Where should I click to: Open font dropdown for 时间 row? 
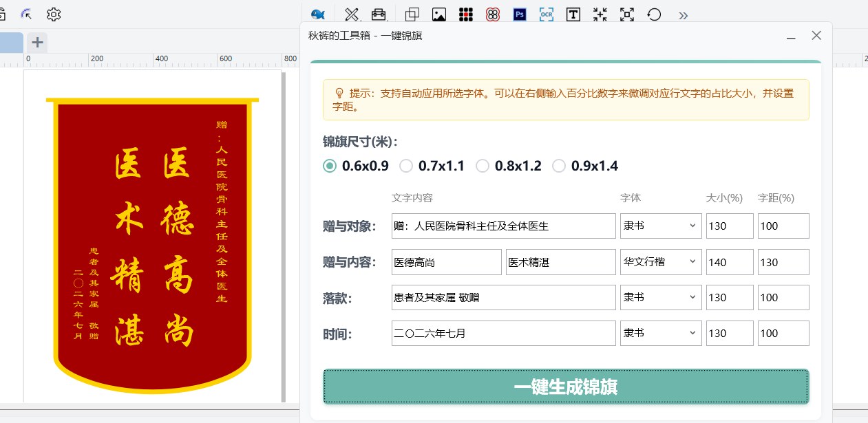[661, 333]
